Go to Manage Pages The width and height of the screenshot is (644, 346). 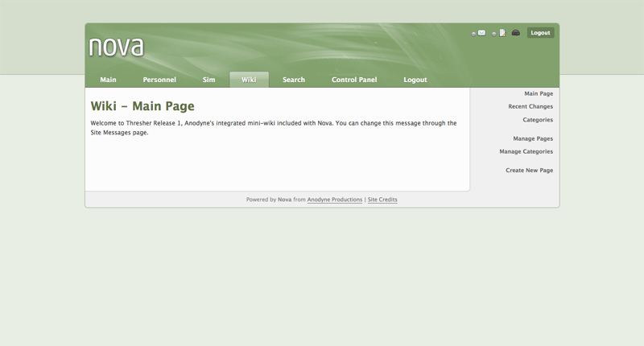coord(532,138)
